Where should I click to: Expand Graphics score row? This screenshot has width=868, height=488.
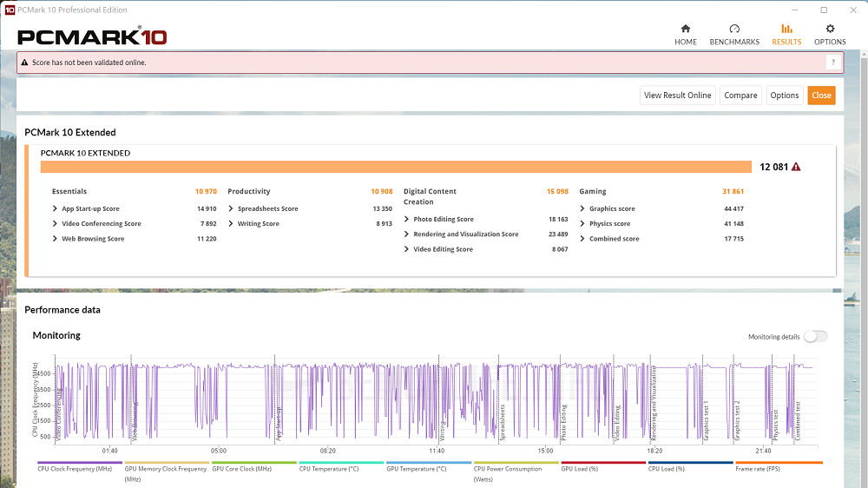point(582,208)
